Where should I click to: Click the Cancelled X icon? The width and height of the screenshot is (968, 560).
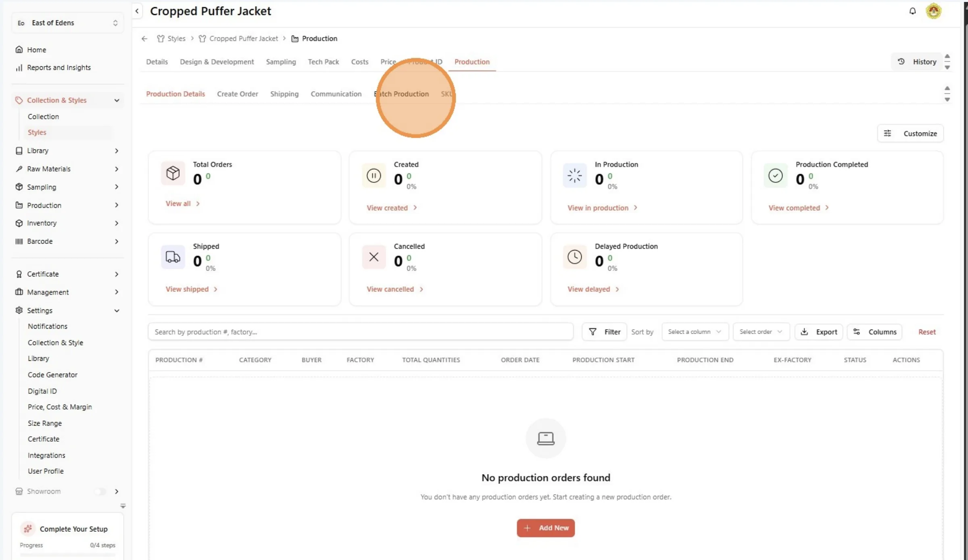point(374,257)
